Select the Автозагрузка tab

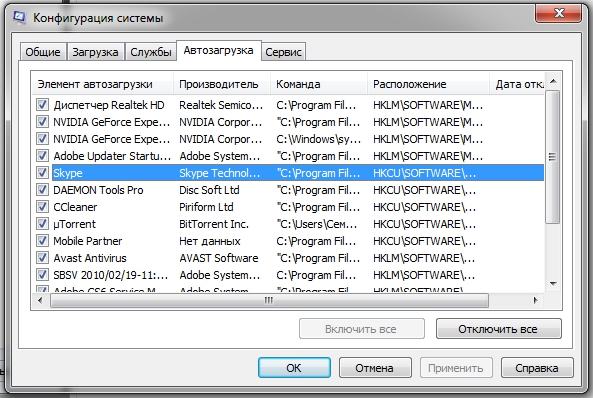(x=219, y=50)
